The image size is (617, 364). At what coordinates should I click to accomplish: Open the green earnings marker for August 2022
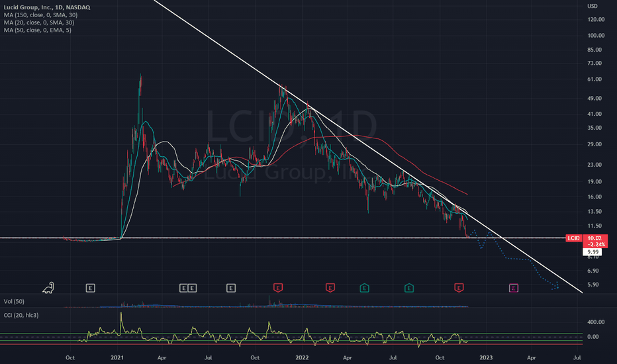click(409, 288)
